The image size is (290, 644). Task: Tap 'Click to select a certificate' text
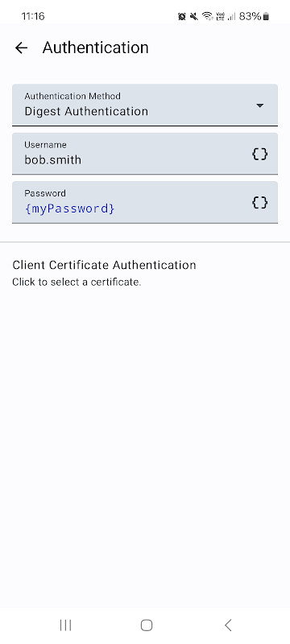coord(77,283)
